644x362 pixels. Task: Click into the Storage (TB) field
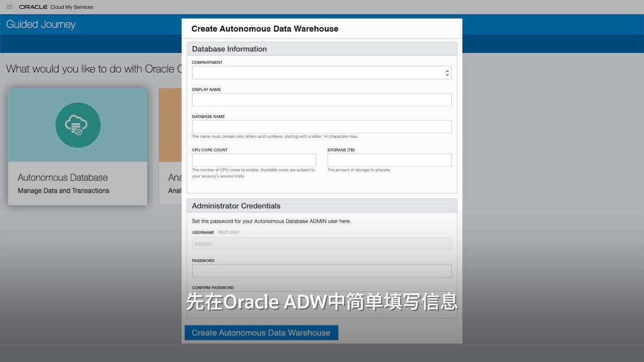coord(389,160)
